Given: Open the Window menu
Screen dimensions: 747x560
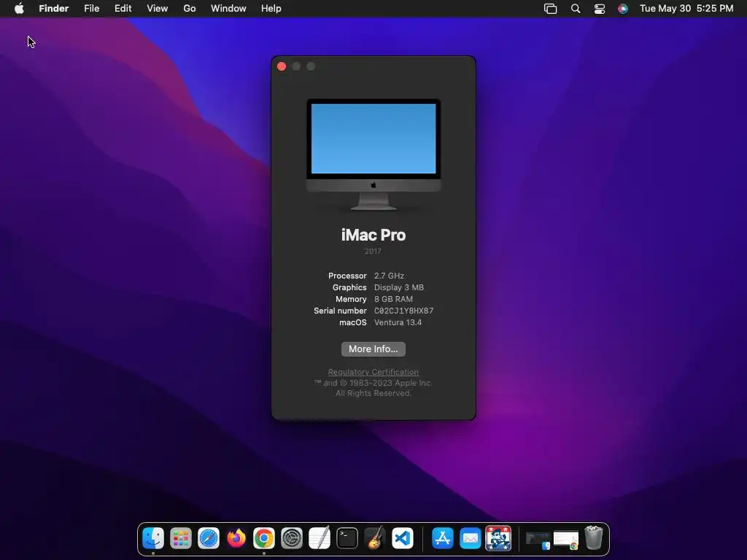Looking at the screenshot, I should click(x=228, y=9).
